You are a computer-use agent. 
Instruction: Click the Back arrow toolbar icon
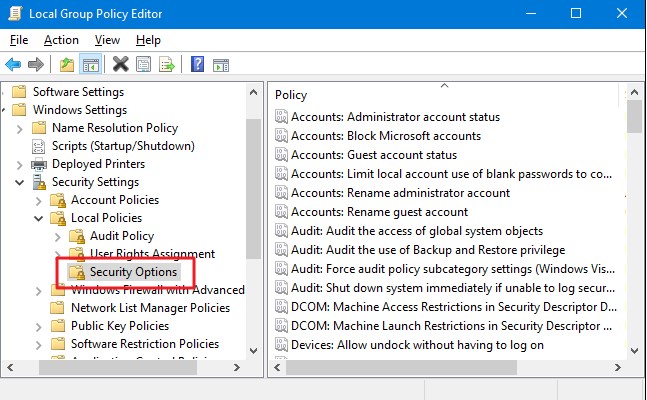13,64
